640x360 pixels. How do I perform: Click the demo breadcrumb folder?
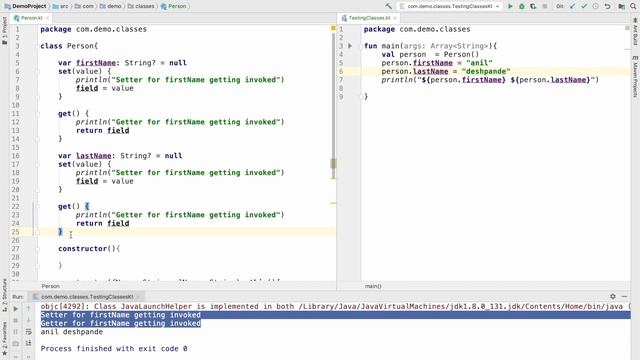tap(111, 6)
